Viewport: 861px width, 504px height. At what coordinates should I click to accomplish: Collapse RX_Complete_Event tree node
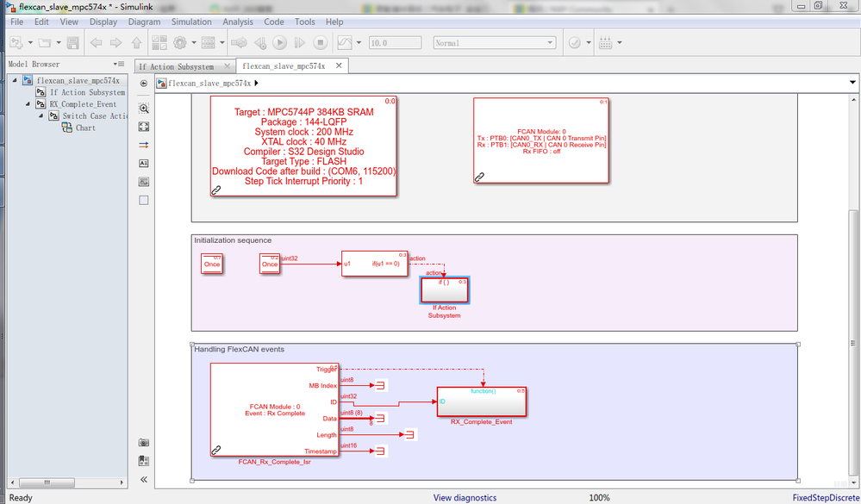coord(28,103)
